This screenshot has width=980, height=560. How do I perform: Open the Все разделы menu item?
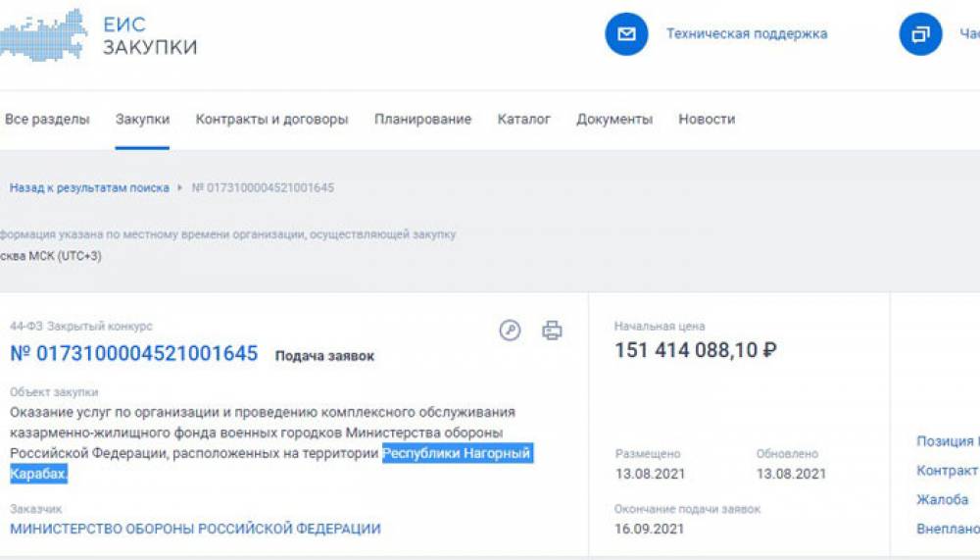47,120
